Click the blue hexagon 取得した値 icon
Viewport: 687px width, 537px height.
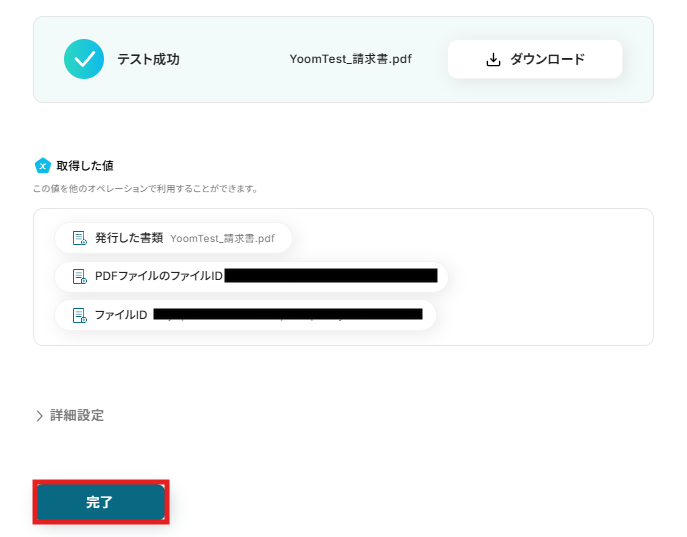[42, 165]
